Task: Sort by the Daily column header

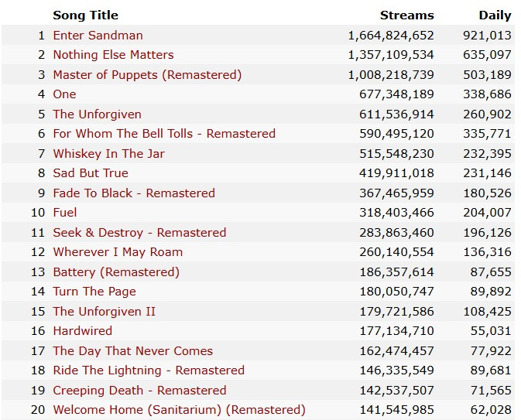Action: (x=495, y=15)
